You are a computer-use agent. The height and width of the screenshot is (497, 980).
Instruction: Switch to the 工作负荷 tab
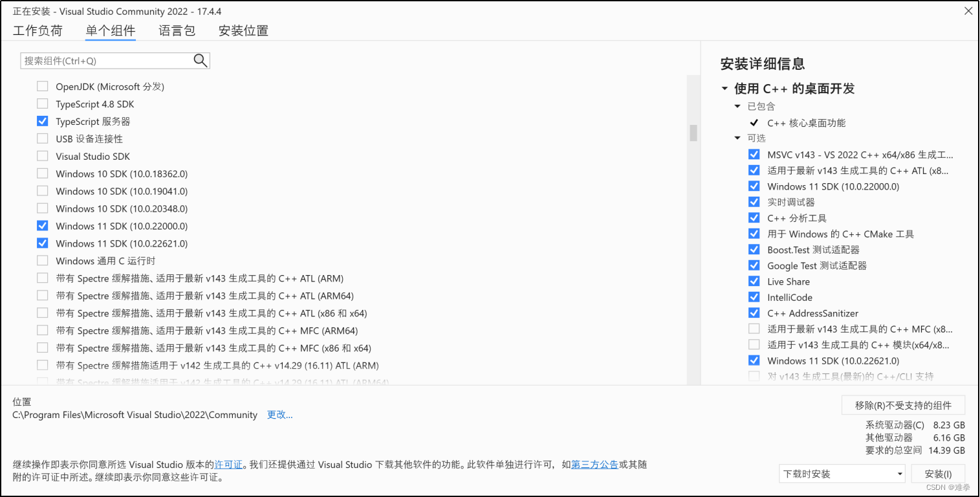38,30
